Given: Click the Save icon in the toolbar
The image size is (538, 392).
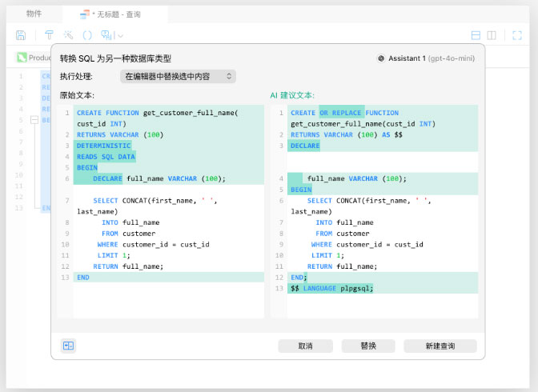Looking at the screenshot, I should coord(21,35).
